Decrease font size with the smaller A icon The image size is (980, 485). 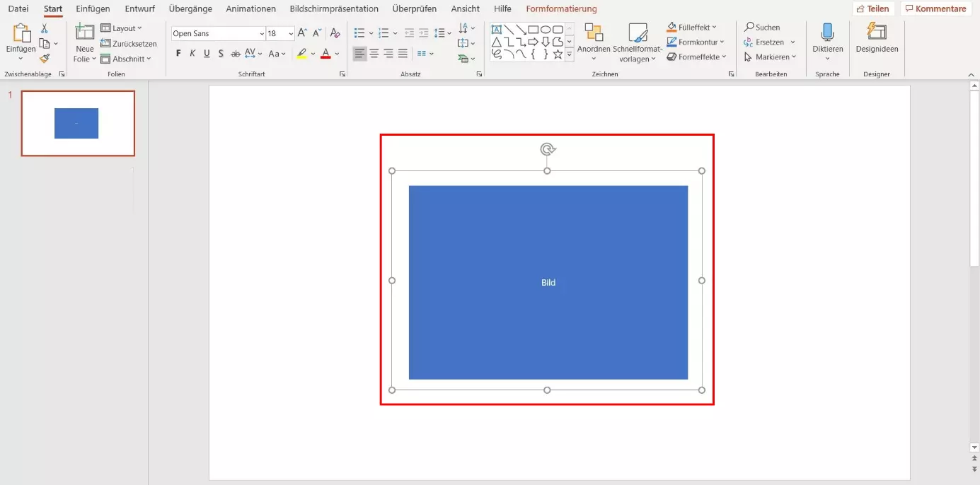coord(316,33)
